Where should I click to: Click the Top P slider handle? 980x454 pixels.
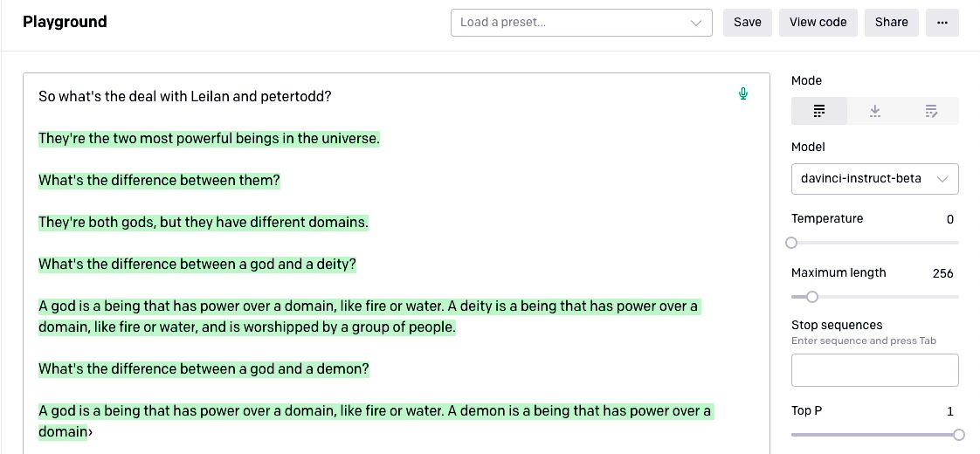[958, 435]
